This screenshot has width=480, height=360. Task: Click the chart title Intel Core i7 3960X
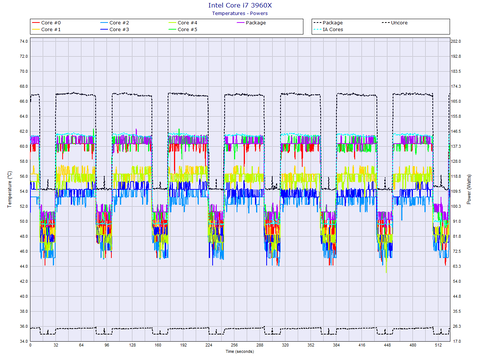pos(240,5)
